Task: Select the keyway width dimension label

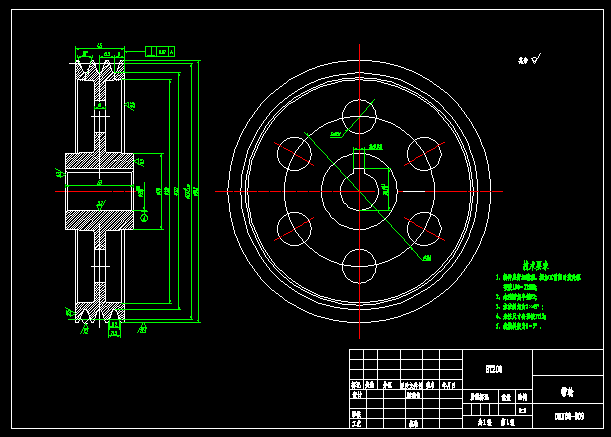Action: 376,147
